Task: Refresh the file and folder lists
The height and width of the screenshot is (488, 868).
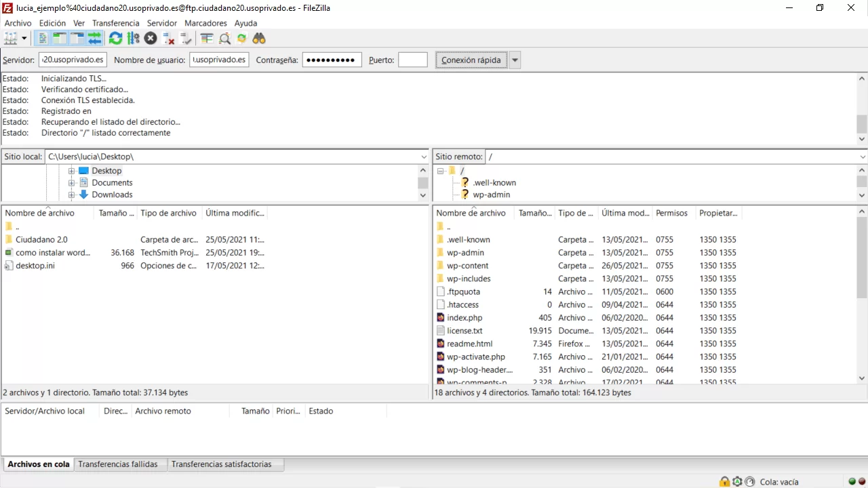Action: point(116,39)
